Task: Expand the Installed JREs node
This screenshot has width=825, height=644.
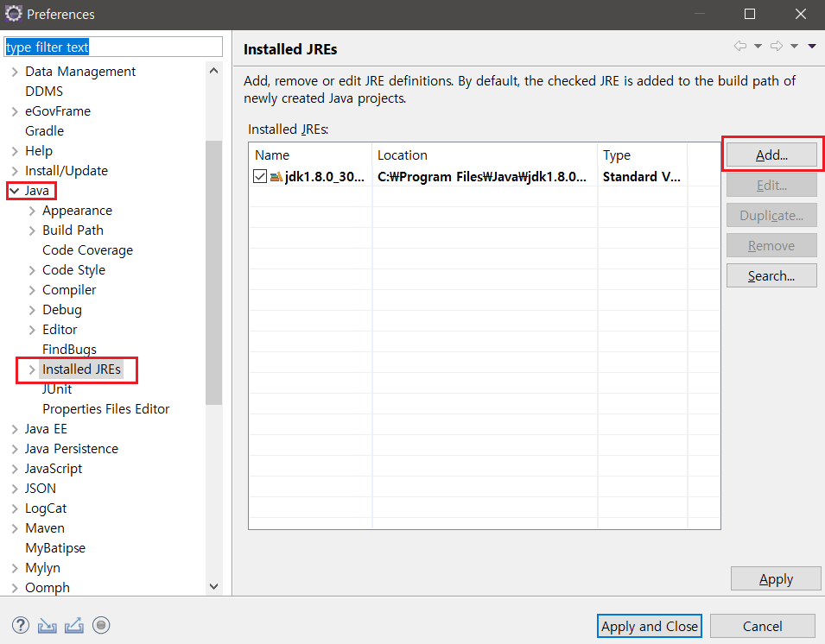Action: [x=32, y=369]
